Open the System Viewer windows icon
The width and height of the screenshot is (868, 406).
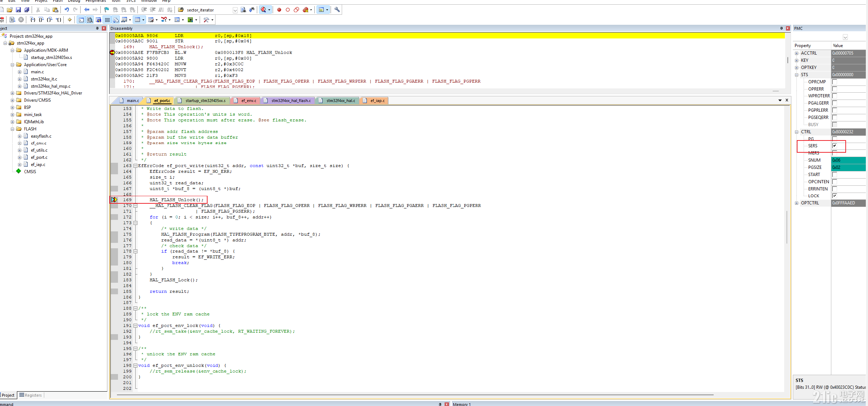(190, 20)
